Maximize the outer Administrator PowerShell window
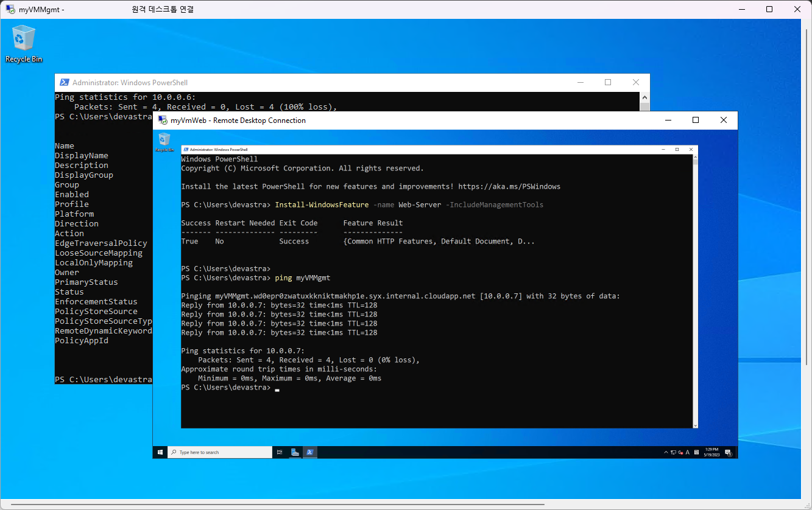Image resolution: width=812 pixels, height=510 pixels. pos(608,82)
